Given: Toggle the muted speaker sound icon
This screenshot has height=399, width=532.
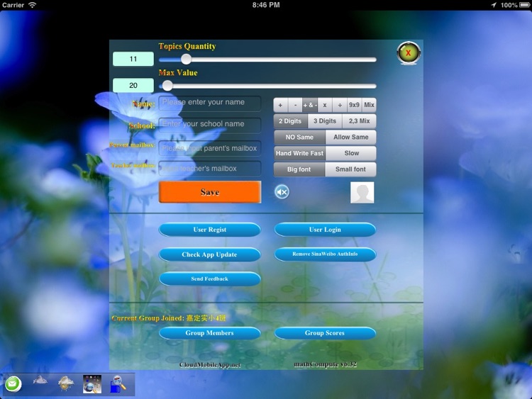Looking at the screenshot, I should click(282, 192).
